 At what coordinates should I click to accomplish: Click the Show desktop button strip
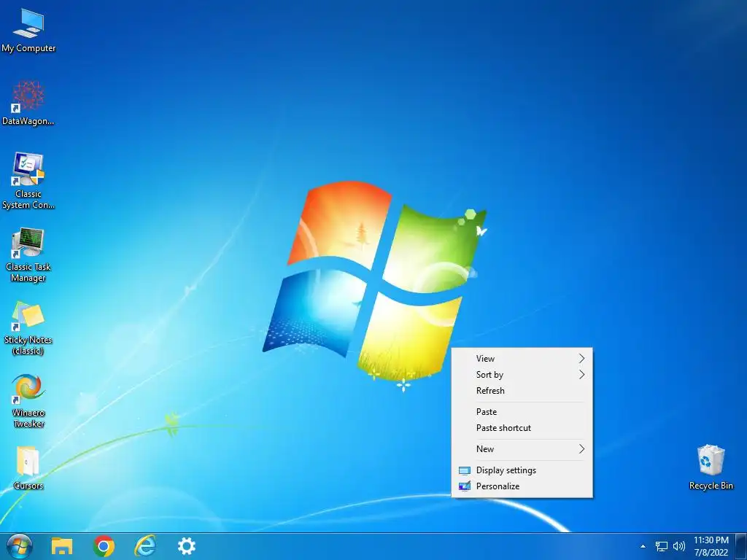(741, 546)
